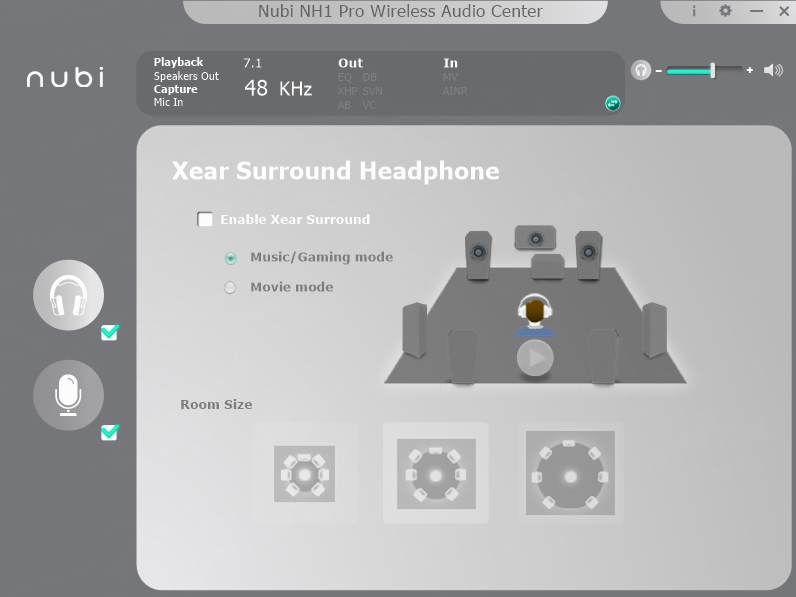Open the info button in title bar
Image resolution: width=796 pixels, height=597 pixels.
tap(694, 11)
